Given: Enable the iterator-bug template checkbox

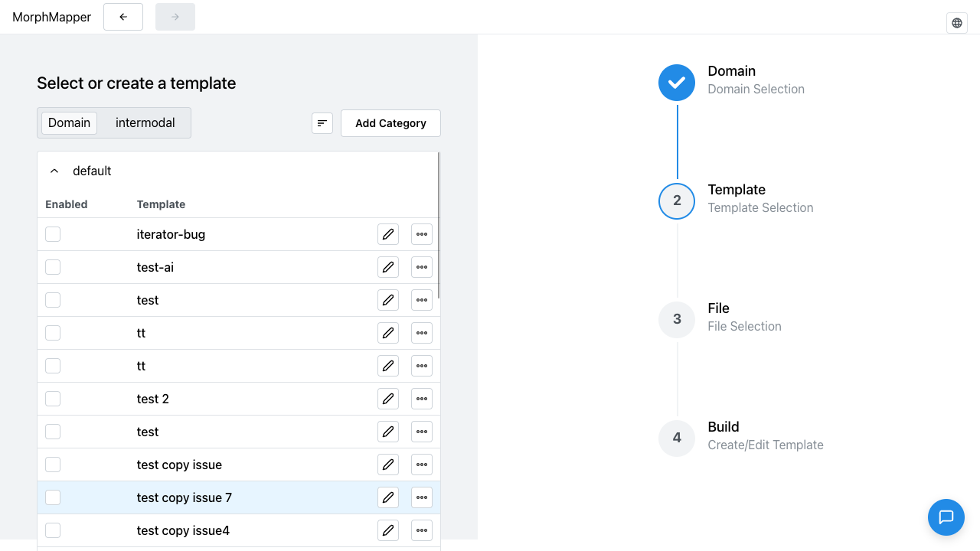Looking at the screenshot, I should 53,234.
